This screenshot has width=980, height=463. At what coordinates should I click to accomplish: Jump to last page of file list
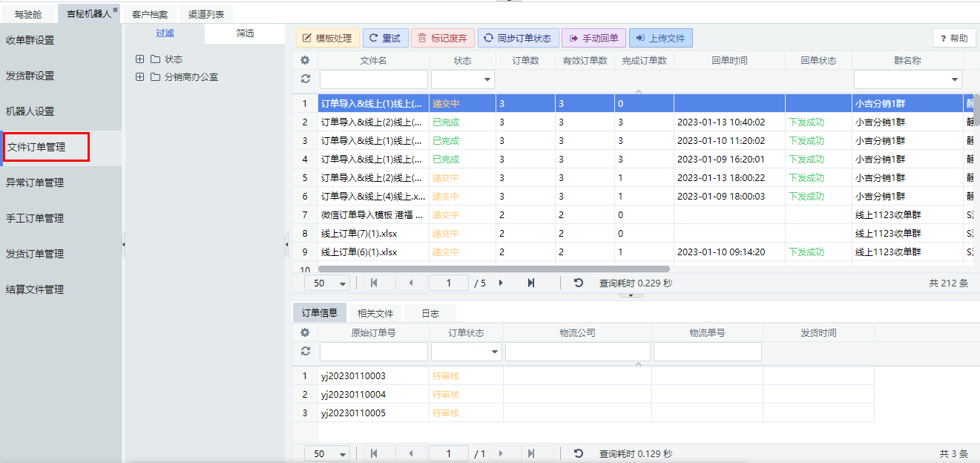[531, 283]
